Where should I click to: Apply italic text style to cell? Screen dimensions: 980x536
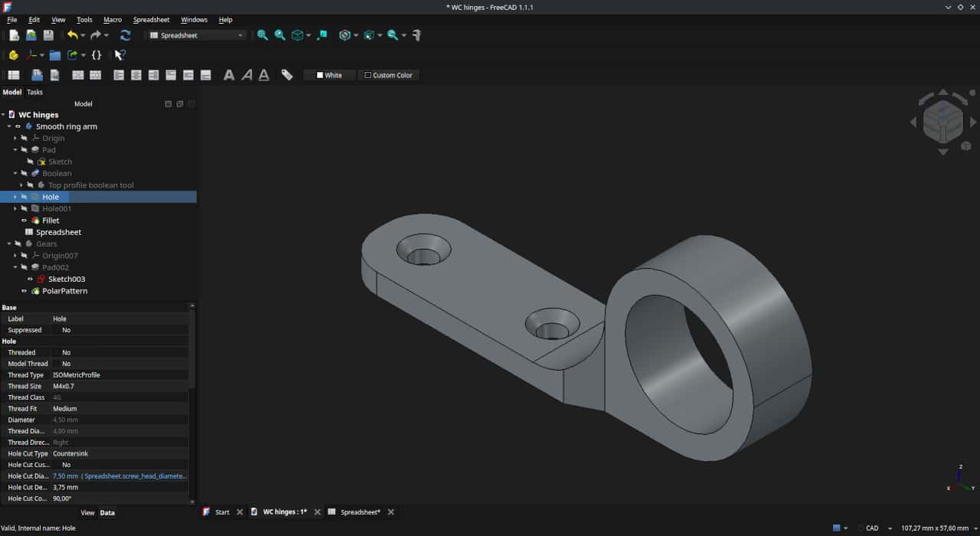[x=247, y=75]
